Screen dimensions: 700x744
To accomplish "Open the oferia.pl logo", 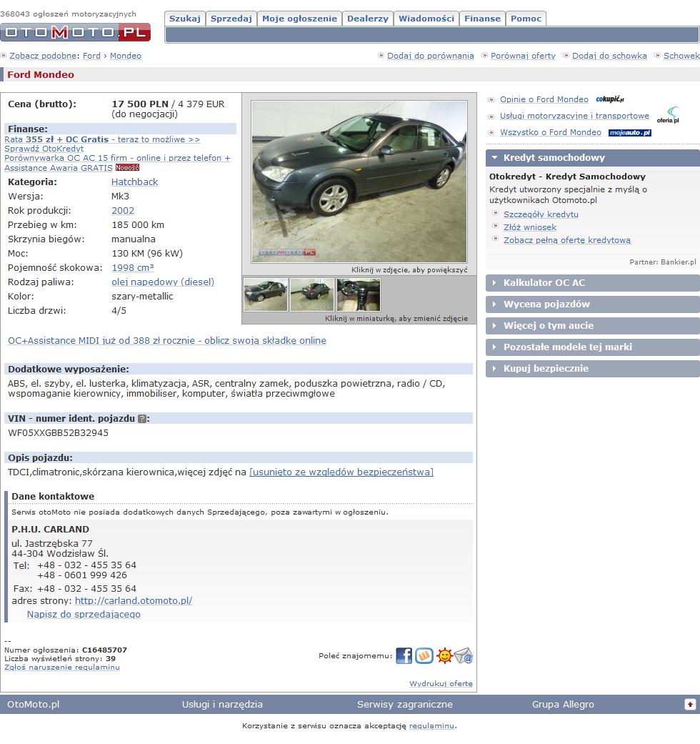I will click(668, 115).
